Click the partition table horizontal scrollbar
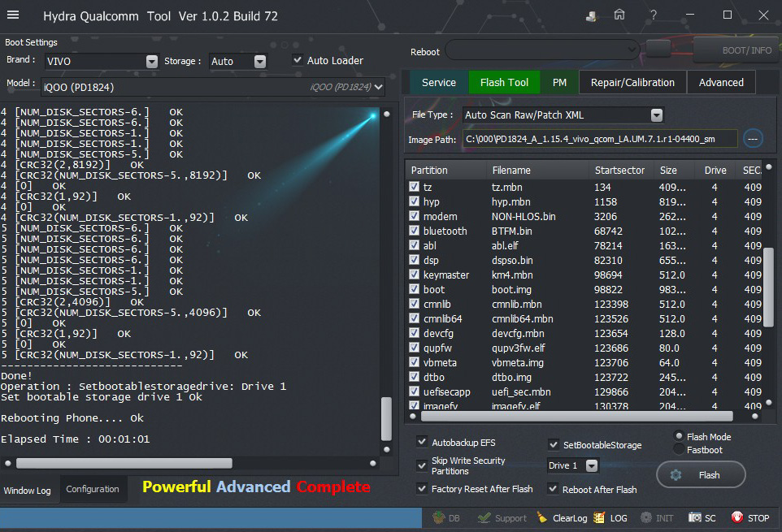This screenshot has height=532, width=782. [577, 416]
